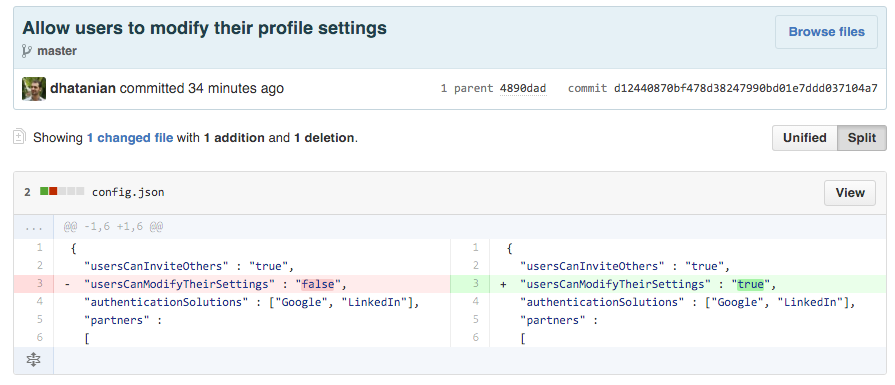Click the View file button
This screenshot has height=385, width=895.
point(850,193)
